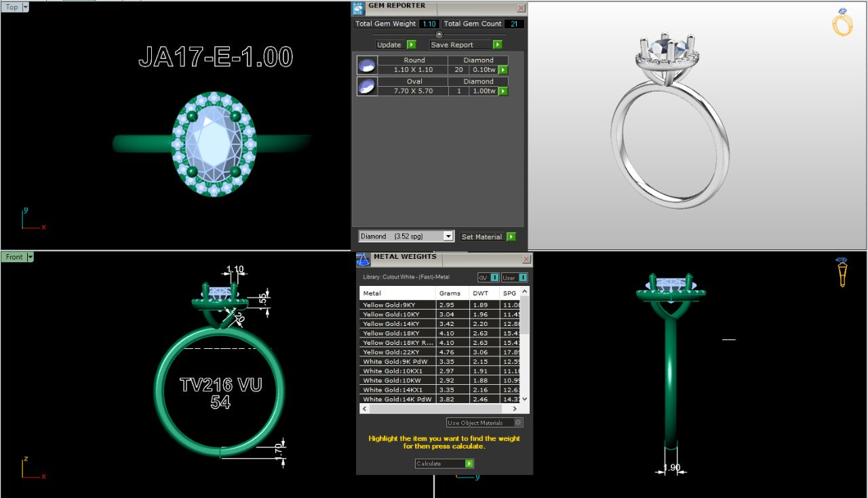Click the Oval gem shape cell
Screen dimensions: 868x498
pyautogui.click(x=414, y=81)
